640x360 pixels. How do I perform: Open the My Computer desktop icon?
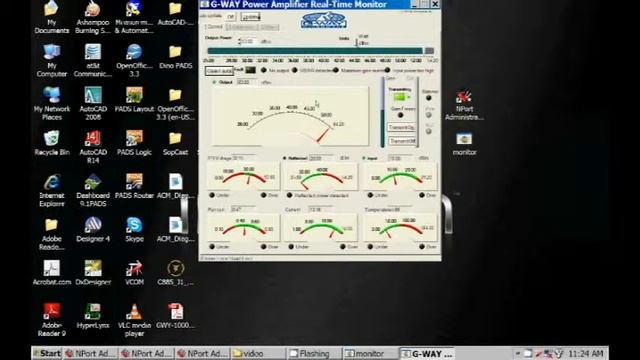tap(51, 60)
